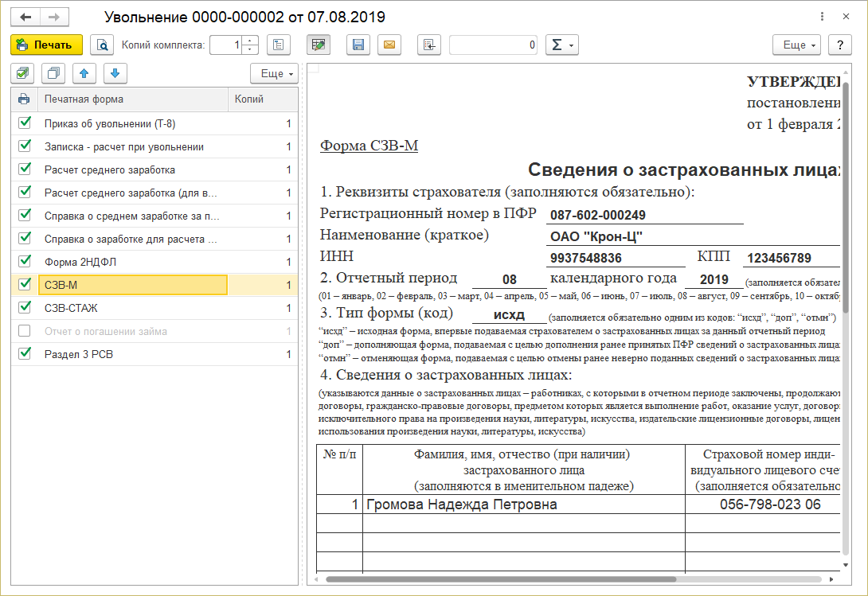
Task: Uncheck the Приказ об увольнении (Т-8) checkbox
Action: [x=25, y=123]
